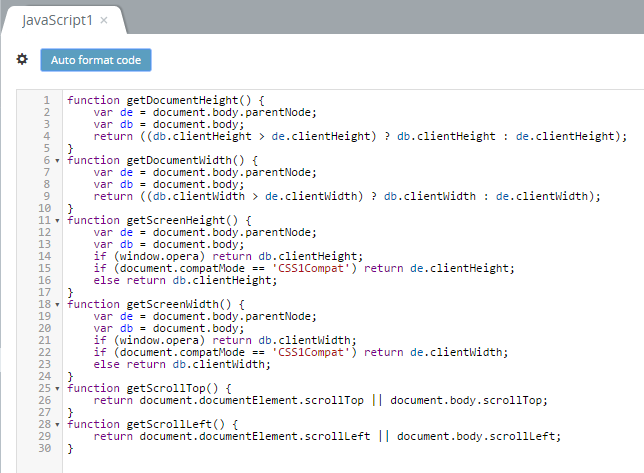644x473 pixels.
Task: Click line number 30 in the gutter
Action: pyautogui.click(x=44, y=448)
